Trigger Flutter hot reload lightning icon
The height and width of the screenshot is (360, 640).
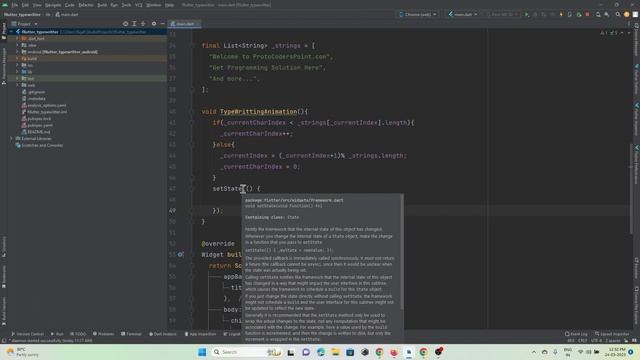tap(561, 14)
